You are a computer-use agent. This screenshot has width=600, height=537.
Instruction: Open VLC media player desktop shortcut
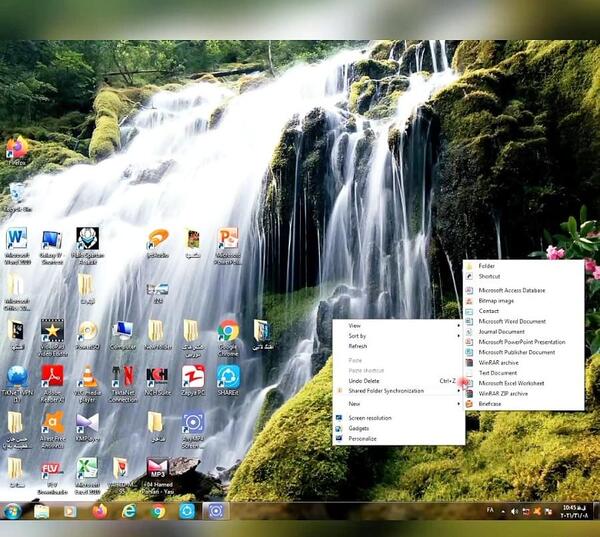88,384
